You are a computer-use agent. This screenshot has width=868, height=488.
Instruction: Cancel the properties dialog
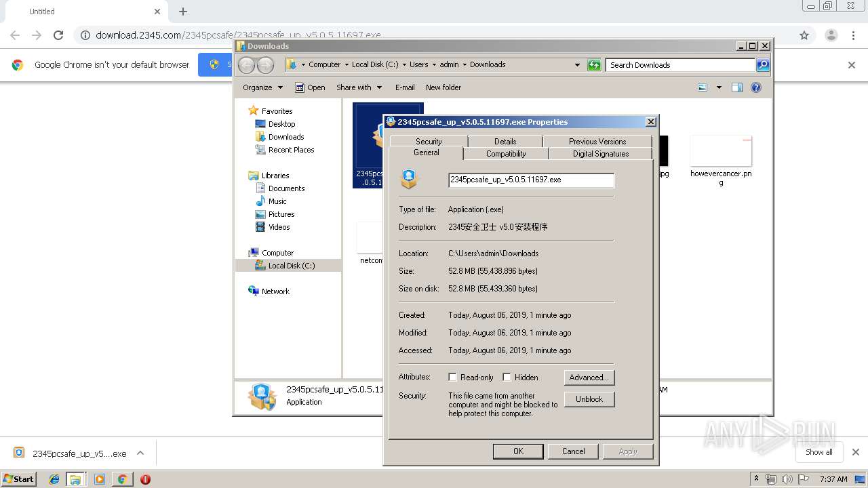point(573,451)
